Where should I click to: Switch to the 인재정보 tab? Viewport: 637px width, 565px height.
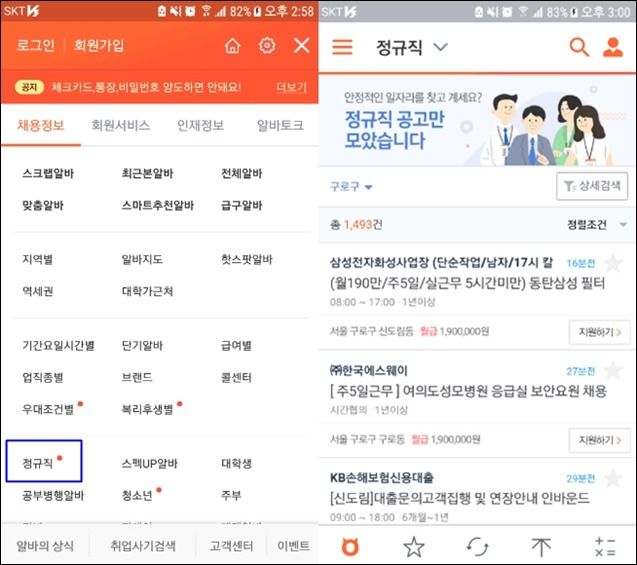[200, 125]
